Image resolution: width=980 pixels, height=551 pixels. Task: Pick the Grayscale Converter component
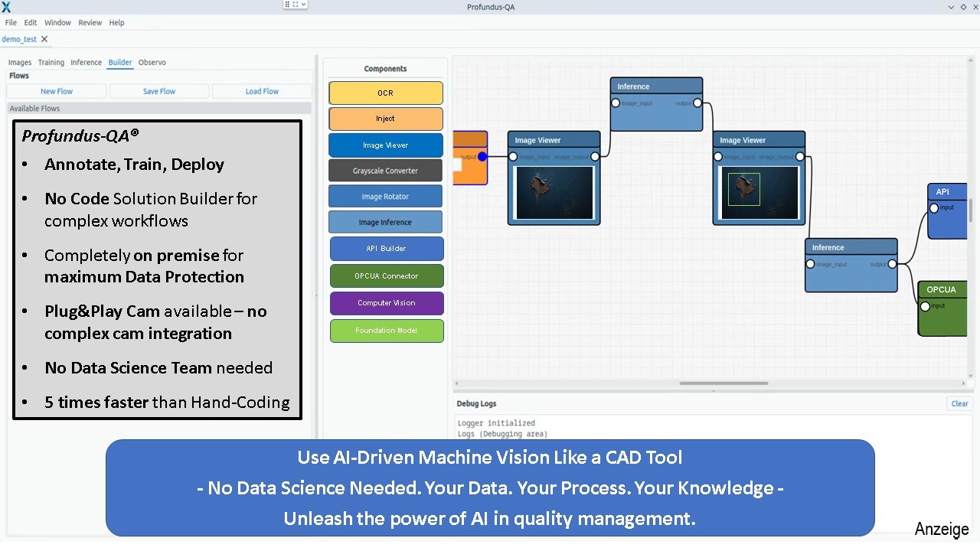point(386,171)
